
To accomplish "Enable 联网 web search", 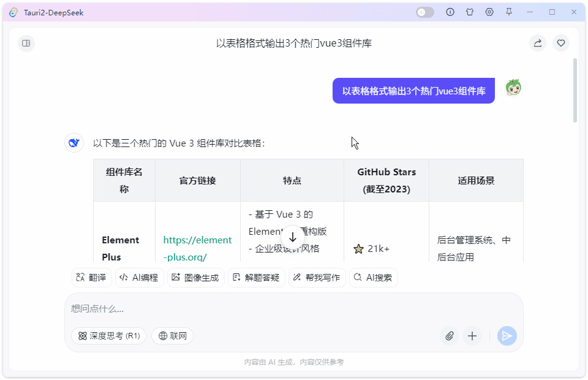I will (x=173, y=336).
